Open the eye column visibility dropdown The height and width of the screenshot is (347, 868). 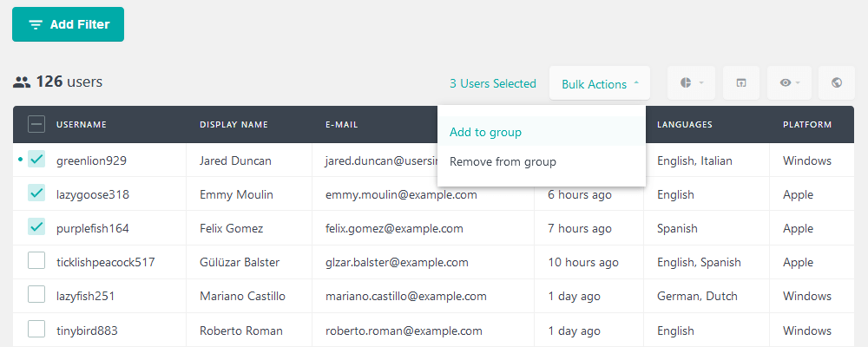pos(789,83)
